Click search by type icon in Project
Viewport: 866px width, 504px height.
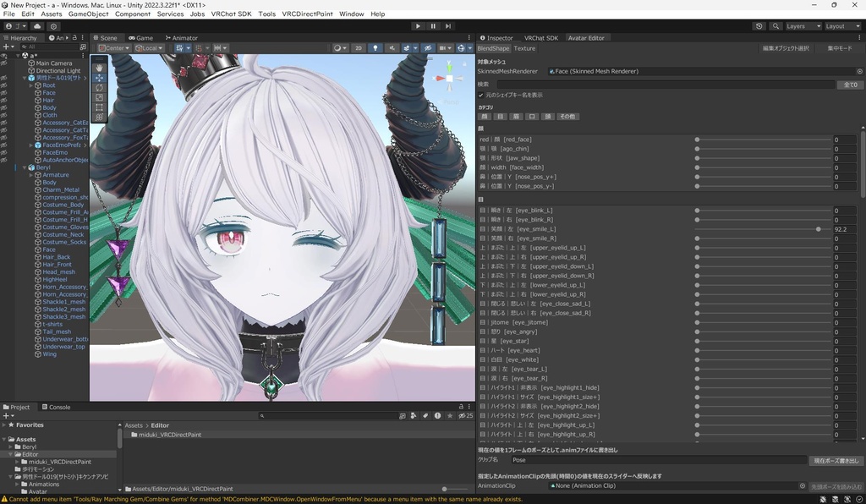[x=413, y=416]
